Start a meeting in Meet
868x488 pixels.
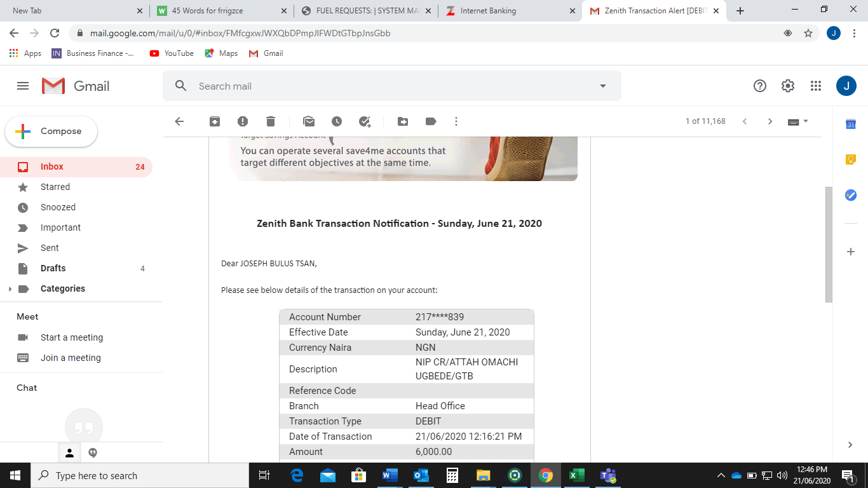tap(71, 337)
